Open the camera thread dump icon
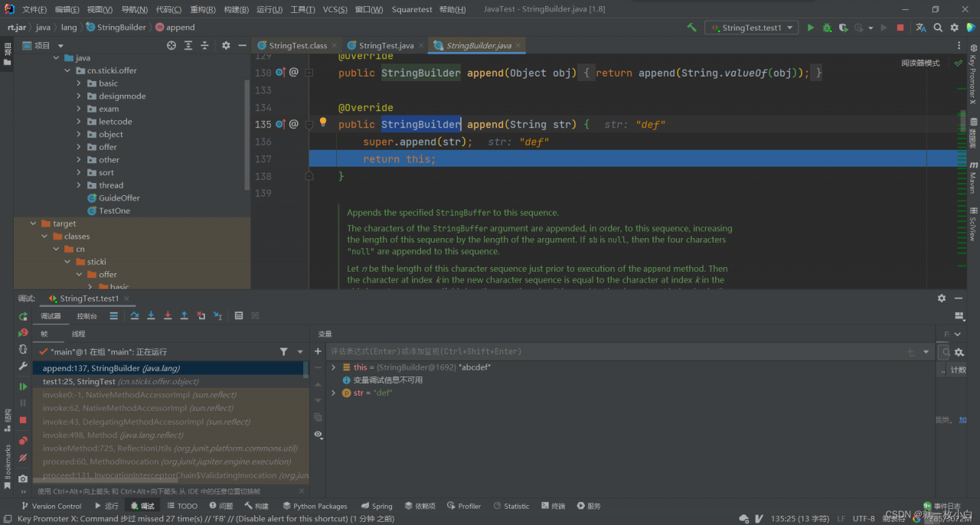 23,478
